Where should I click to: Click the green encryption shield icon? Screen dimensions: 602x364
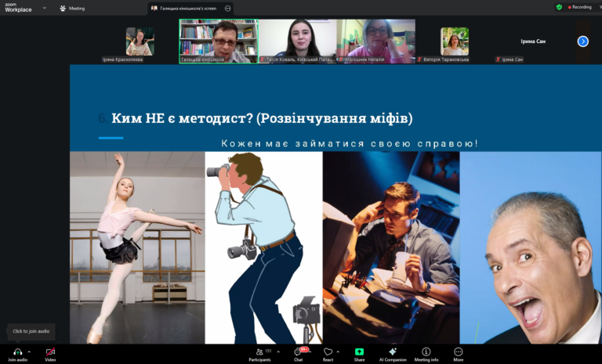click(560, 7)
